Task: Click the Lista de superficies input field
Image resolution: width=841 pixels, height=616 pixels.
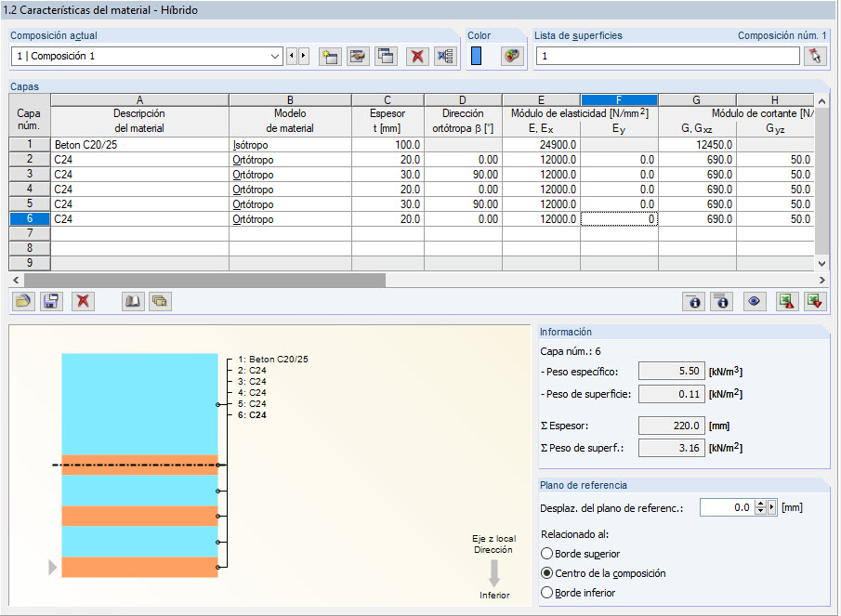Action: pyautogui.click(x=666, y=56)
